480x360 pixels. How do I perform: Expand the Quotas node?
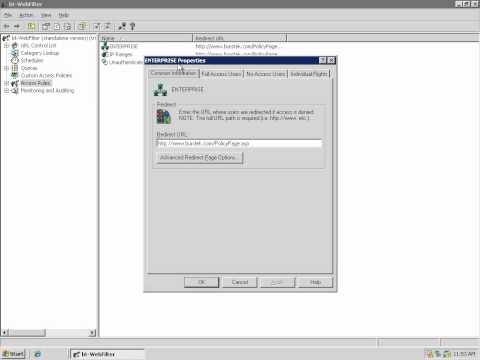point(6,68)
